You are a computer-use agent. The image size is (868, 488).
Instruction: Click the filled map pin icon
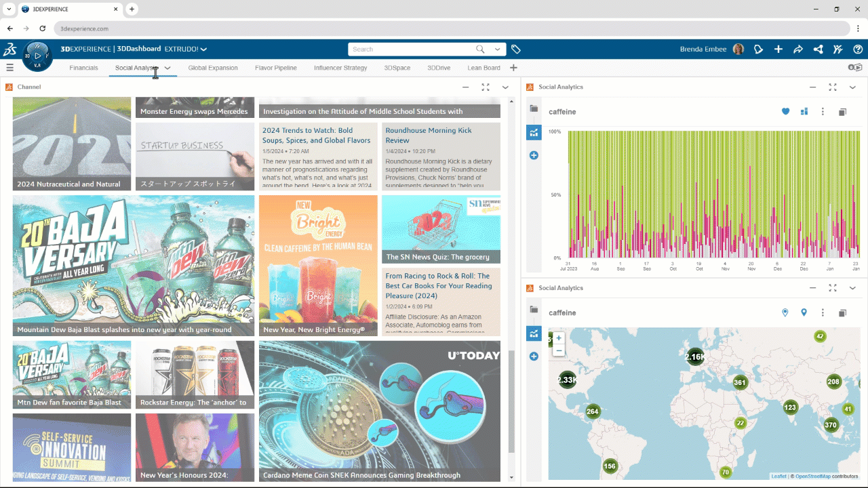click(x=804, y=312)
